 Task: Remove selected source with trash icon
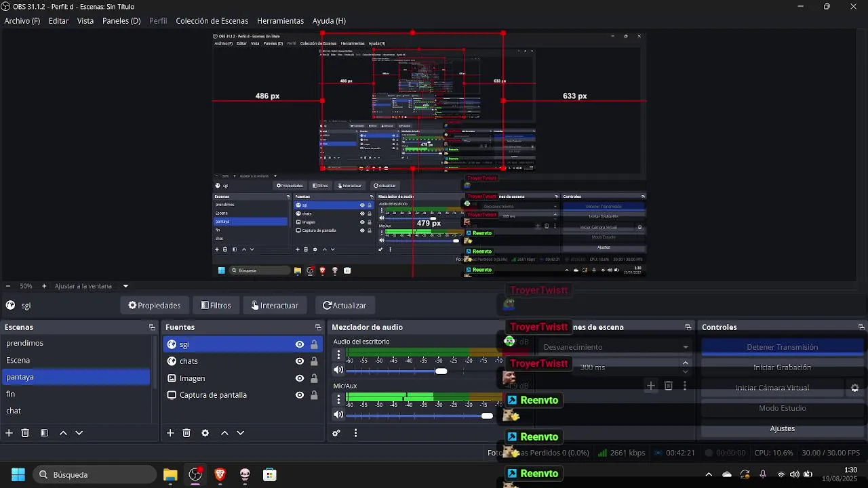(x=186, y=433)
